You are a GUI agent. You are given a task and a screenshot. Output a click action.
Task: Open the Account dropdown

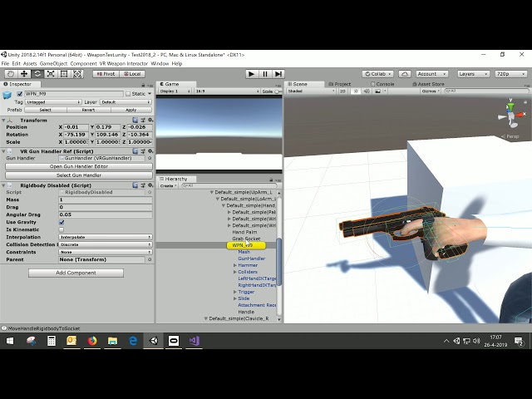(x=432, y=74)
